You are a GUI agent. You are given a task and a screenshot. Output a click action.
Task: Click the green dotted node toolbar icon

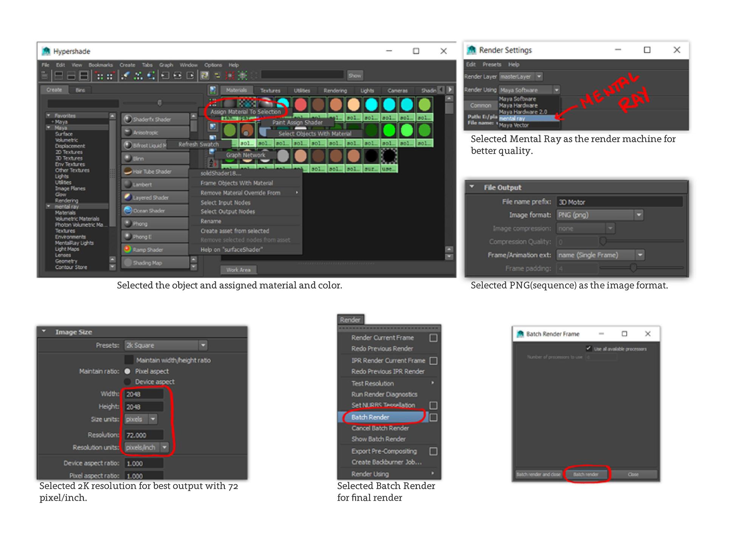[242, 76]
